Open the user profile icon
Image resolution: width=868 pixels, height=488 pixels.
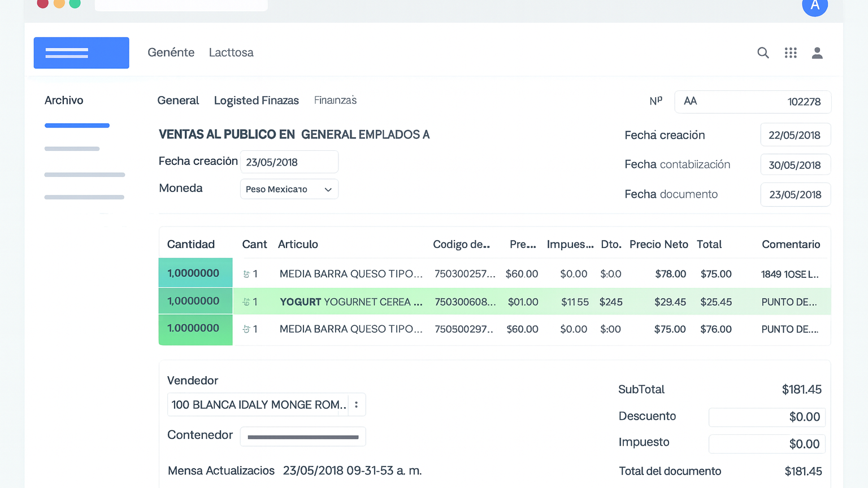(817, 53)
